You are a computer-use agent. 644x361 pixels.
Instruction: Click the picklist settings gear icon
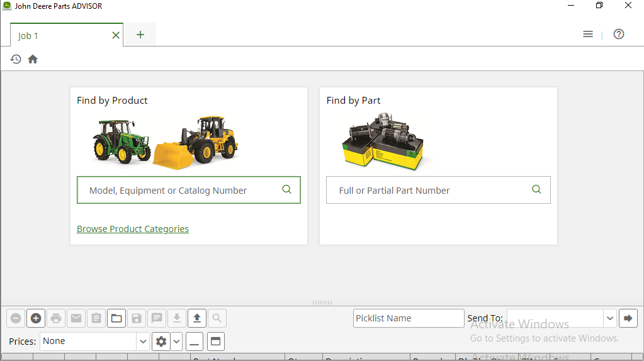point(161,342)
